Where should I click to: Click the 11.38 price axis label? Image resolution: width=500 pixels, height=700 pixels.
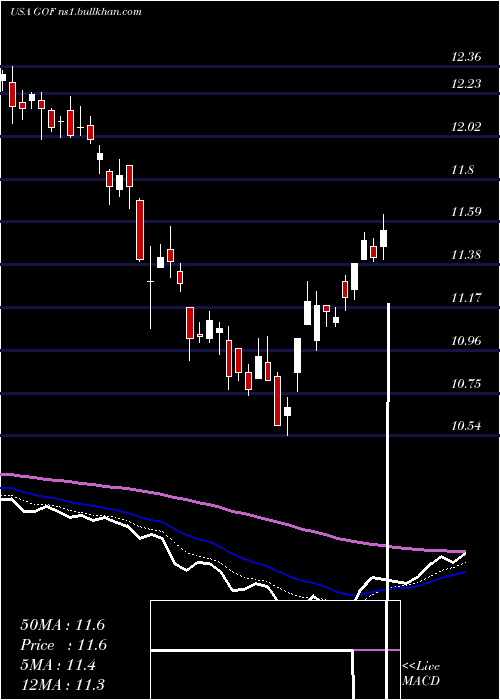click(466, 255)
